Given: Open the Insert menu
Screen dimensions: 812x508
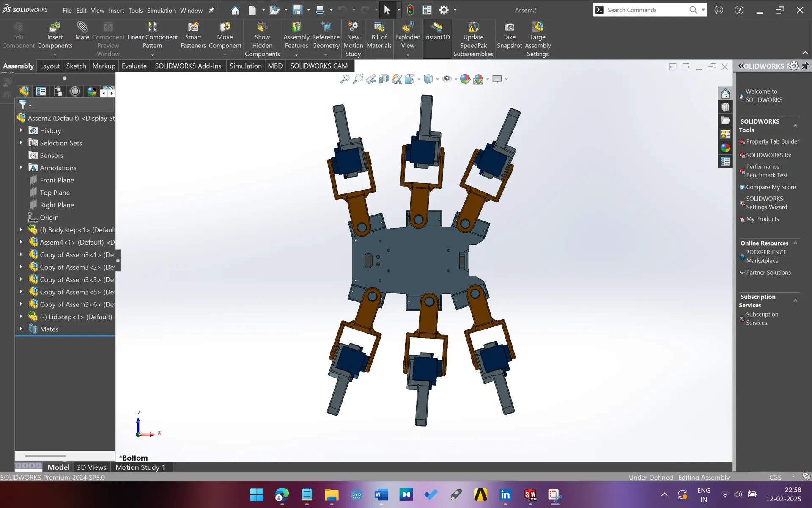Looking at the screenshot, I should pos(116,10).
